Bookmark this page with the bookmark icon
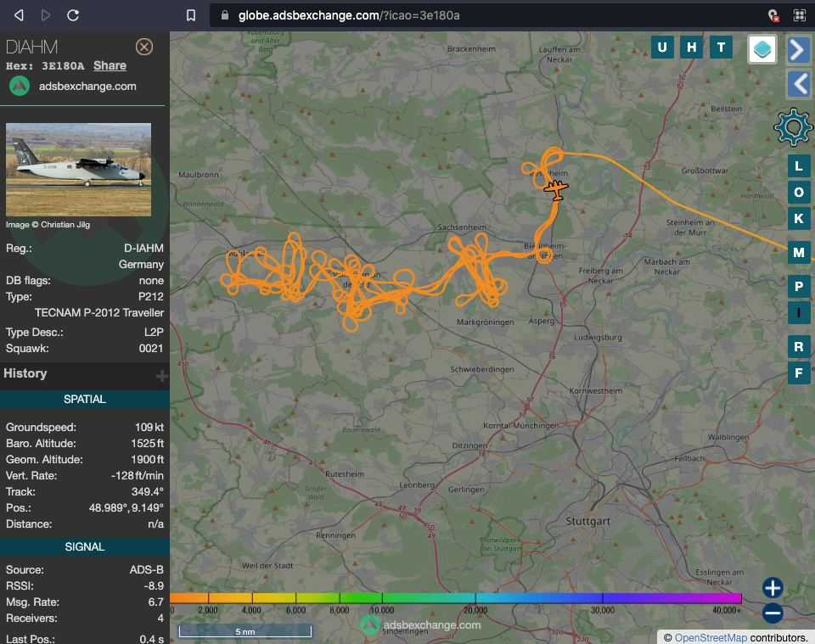Viewport: 815px width, 644px height. point(191,15)
